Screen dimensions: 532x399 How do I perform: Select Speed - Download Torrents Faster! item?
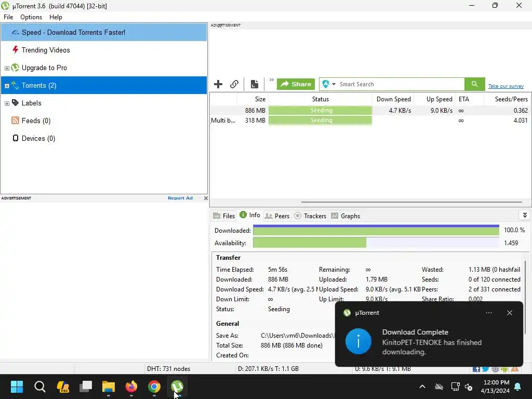104,32
